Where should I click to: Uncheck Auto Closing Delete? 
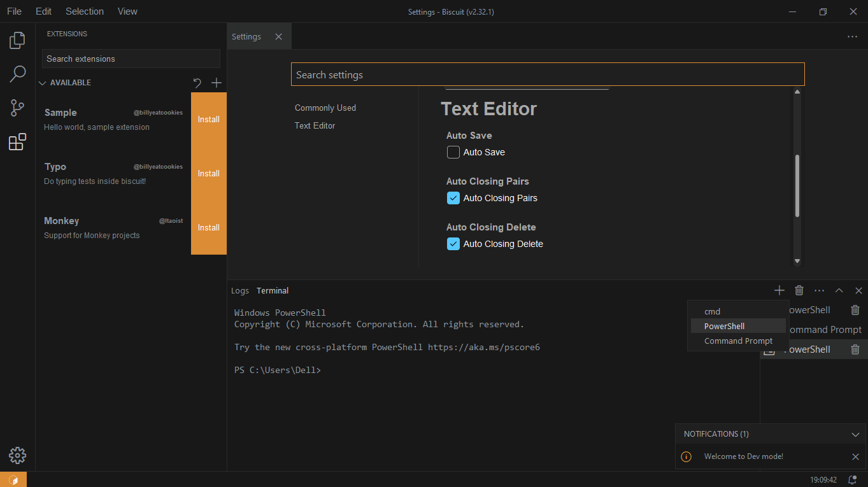[453, 244]
